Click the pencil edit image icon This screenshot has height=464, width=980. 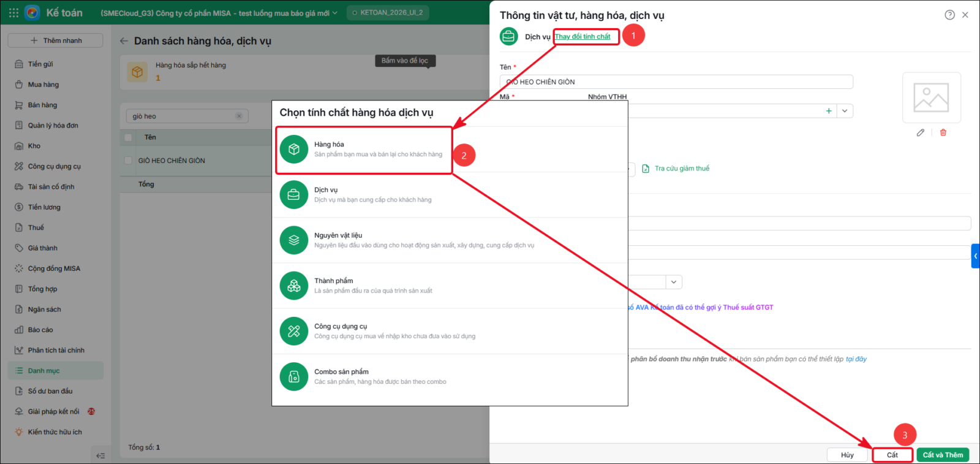click(921, 132)
